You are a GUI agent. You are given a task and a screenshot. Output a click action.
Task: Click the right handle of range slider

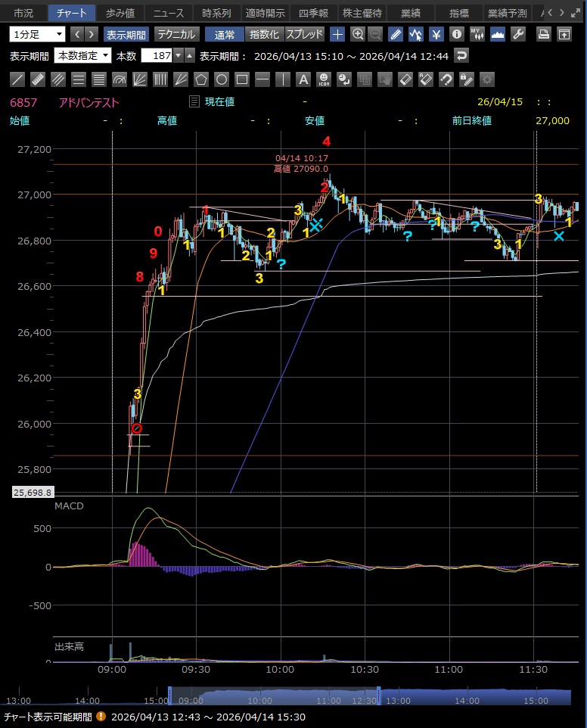378,692
